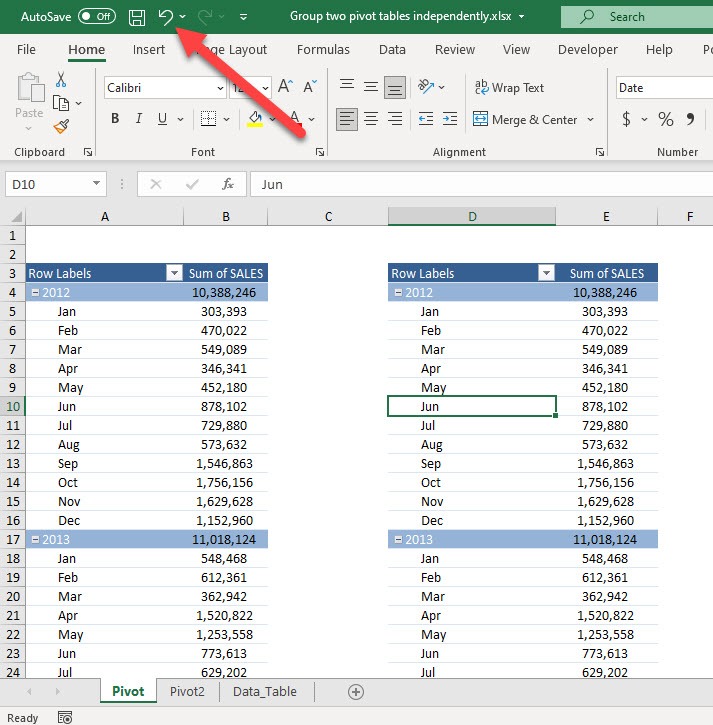
Task: Collapse the 2012 group in right pivot
Action: [398, 293]
